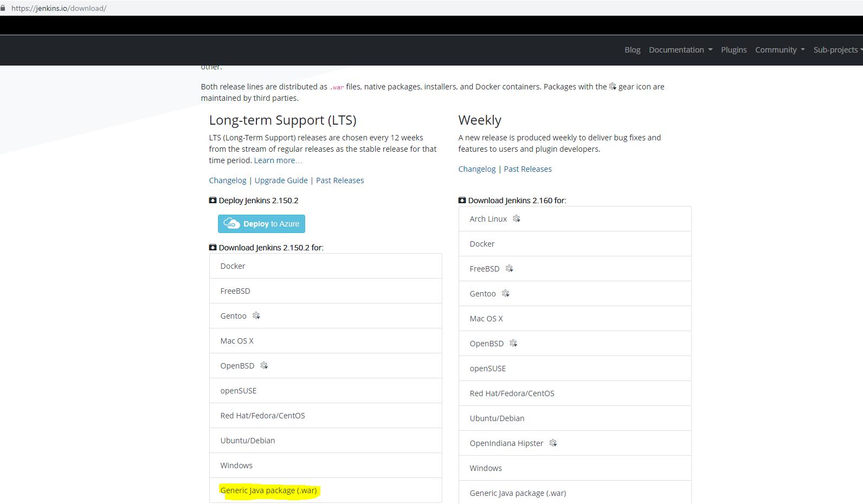Viewport: 863px width, 504px height.
Task: Expand the Sub-projects dropdown menu
Action: [x=837, y=50]
